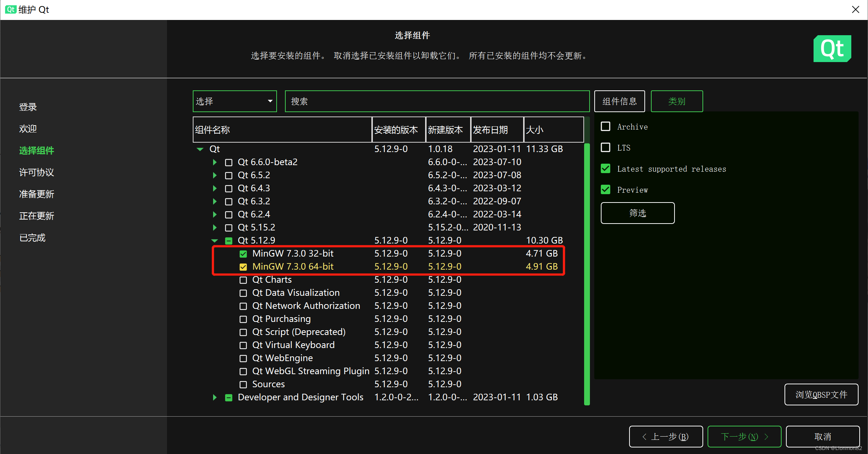The width and height of the screenshot is (868, 454).
Task: Click the 筛选 filter button
Action: [x=637, y=213]
